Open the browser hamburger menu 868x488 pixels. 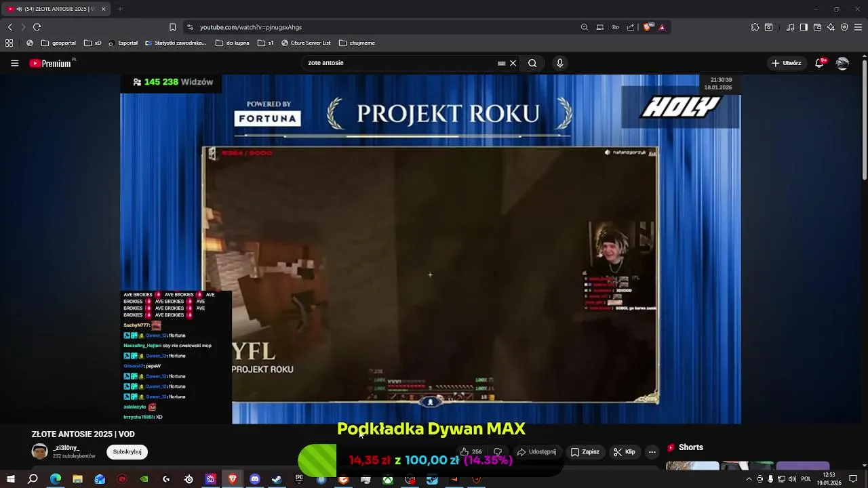coord(858,27)
